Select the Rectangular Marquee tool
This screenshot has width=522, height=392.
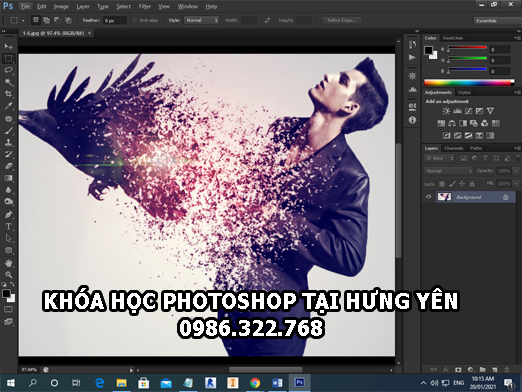(x=9, y=59)
